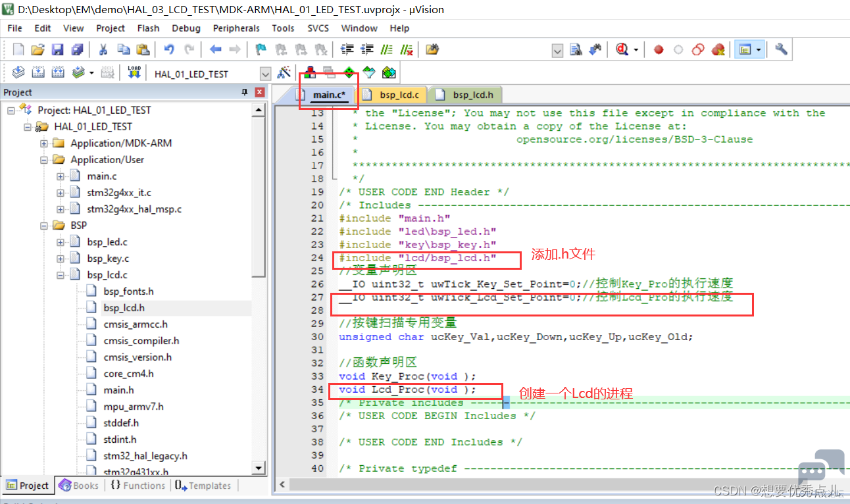Open dropdown arrow beside debug icon
The height and width of the screenshot is (504, 850).
pyautogui.click(x=636, y=50)
